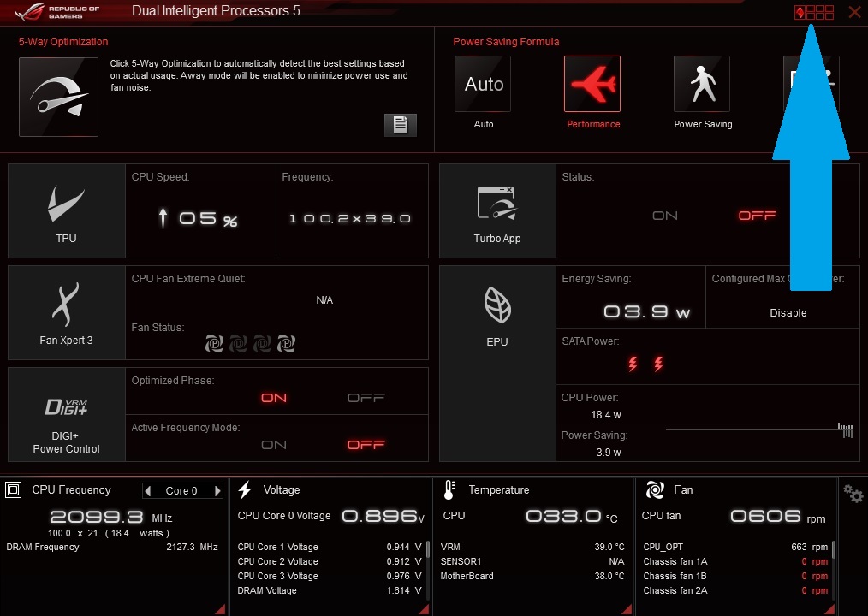Click the rightmost P fan status icon
This screenshot has height=616, width=868.
tap(286, 344)
